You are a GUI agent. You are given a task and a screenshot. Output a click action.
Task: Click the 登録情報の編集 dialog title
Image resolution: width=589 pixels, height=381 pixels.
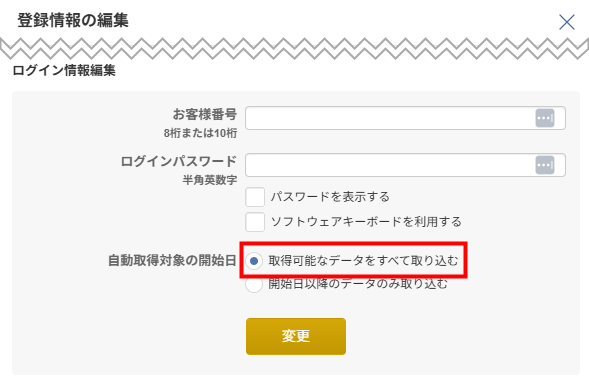73,20
